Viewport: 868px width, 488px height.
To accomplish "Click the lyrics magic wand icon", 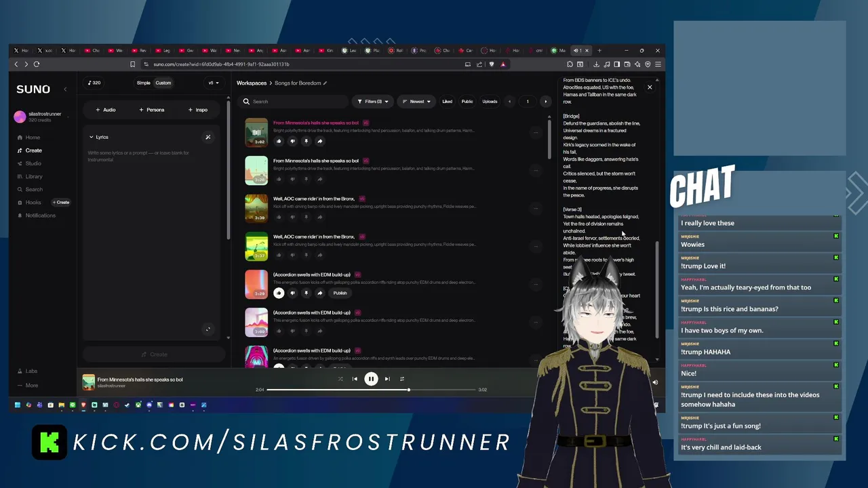I will [208, 137].
